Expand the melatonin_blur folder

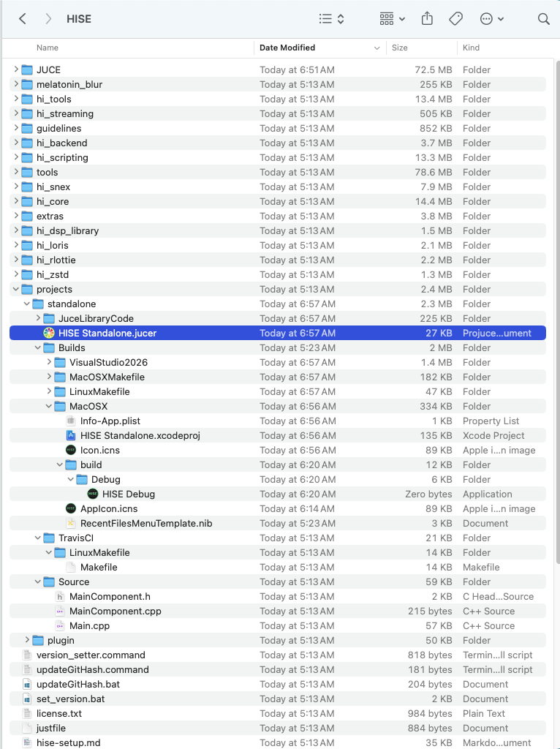coord(16,84)
